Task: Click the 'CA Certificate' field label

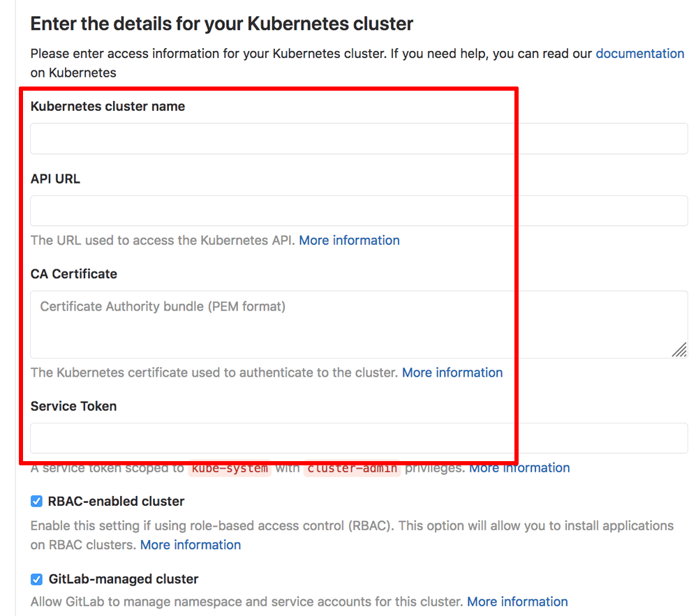Action: tap(74, 274)
